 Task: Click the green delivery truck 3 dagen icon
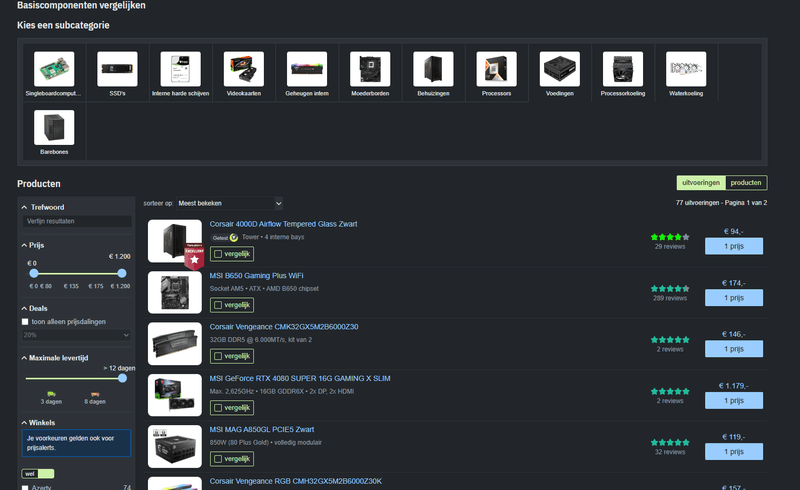point(52,394)
